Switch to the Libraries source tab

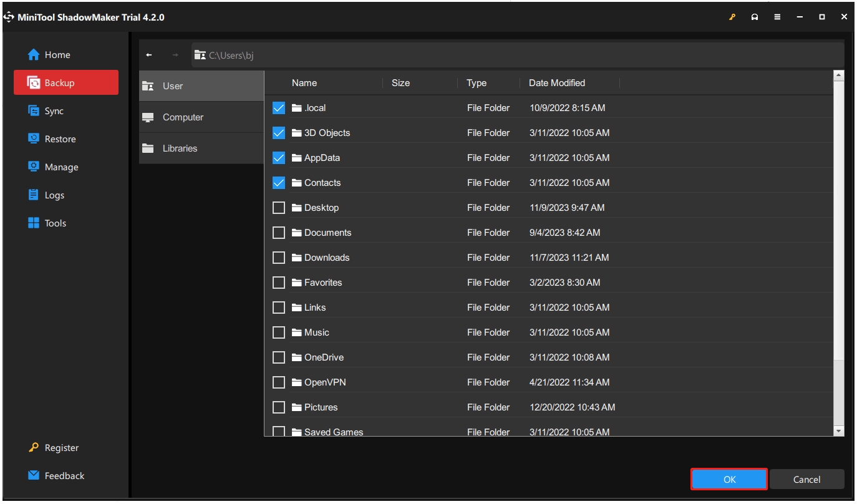180,148
